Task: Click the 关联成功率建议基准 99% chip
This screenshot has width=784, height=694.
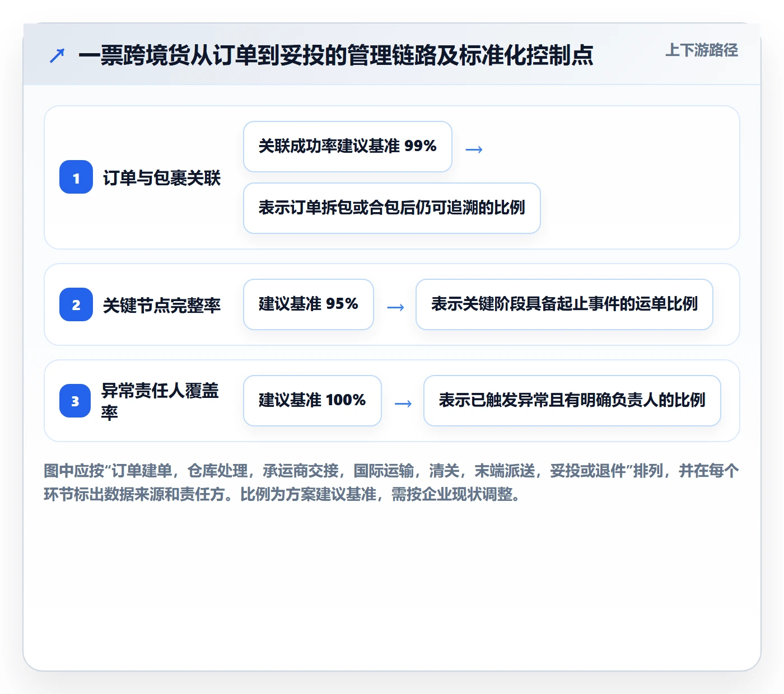Action: 348,147
